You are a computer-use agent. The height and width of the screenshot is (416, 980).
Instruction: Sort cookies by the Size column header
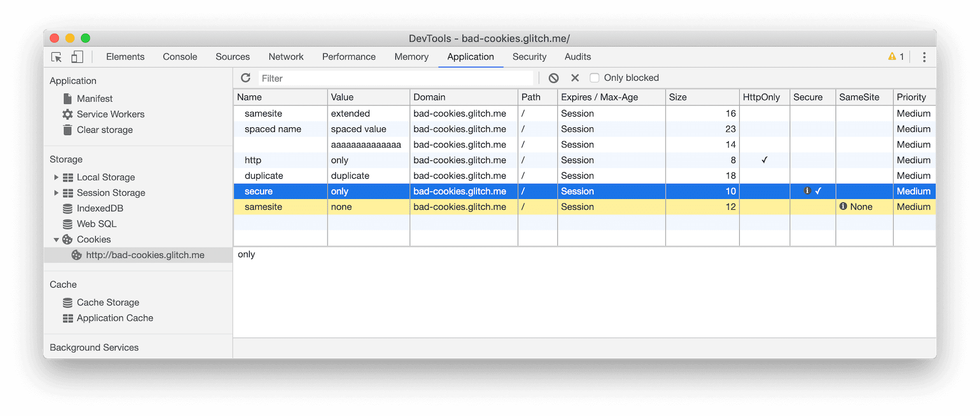pos(702,97)
